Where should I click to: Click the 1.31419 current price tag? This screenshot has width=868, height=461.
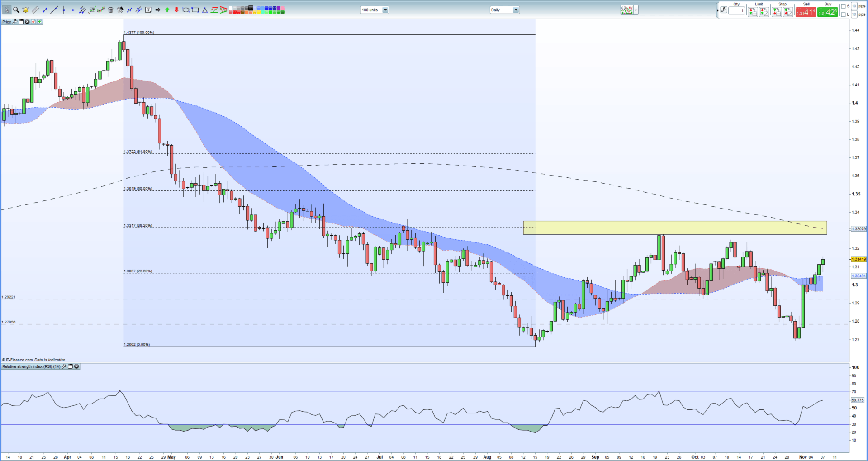(x=859, y=259)
